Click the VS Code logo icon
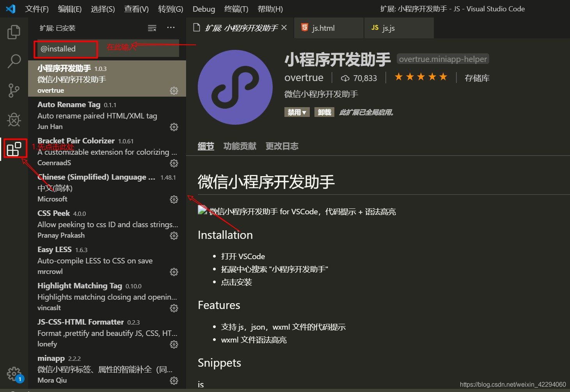Image resolution: width=570 pixels, height=392 pixels. tap(11, 9)
